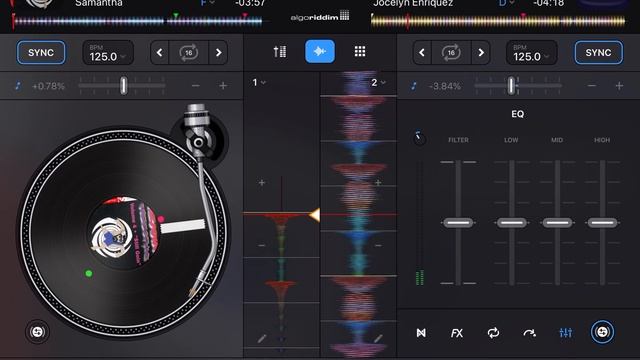This screenshot has width=640, height=360.
Task: Open left deck BPM 125.0 dropdown
Action: 108,53
